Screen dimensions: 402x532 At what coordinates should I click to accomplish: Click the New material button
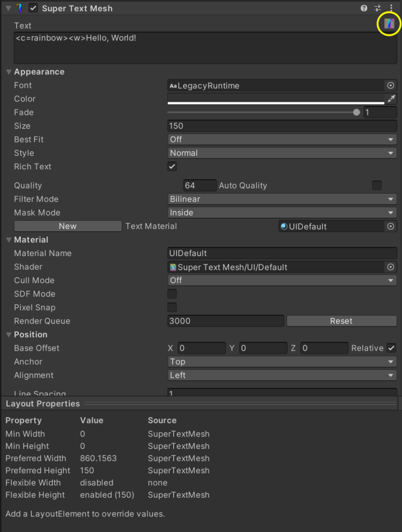[68, 227]
